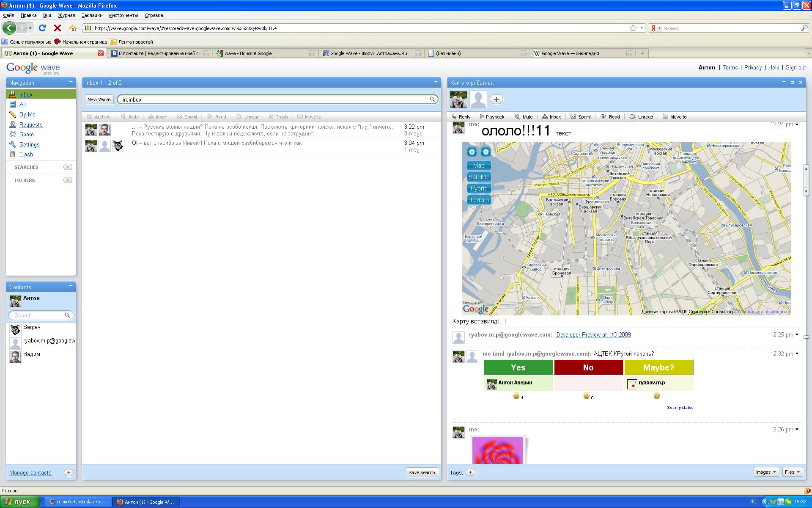Mark the wave as Unread
The height and width of the screenshot is (508, 812).
(x=641, y=117)
